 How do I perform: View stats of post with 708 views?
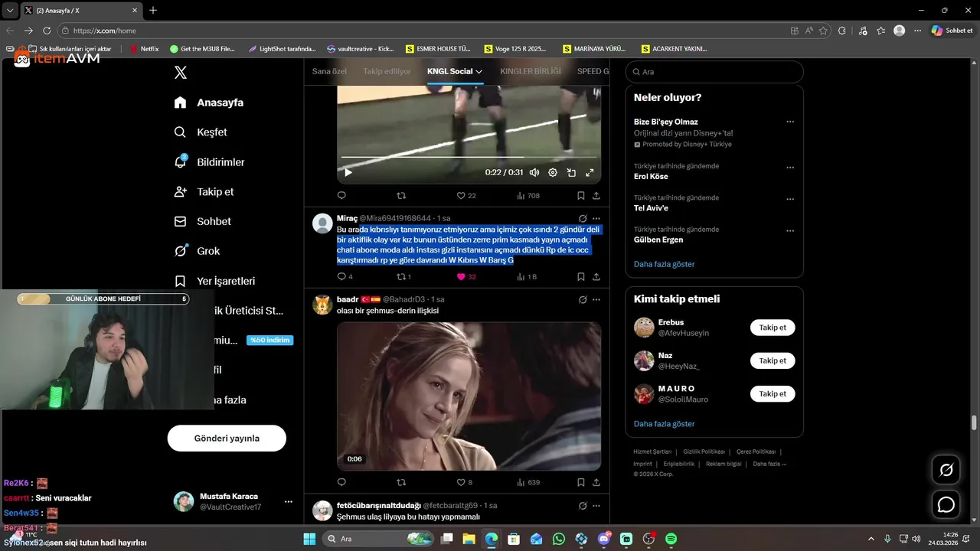(528, 196)
